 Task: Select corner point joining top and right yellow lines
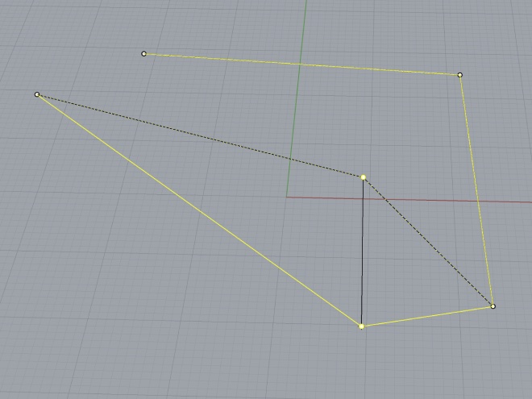pyautogui.click(x=460, y=75)
